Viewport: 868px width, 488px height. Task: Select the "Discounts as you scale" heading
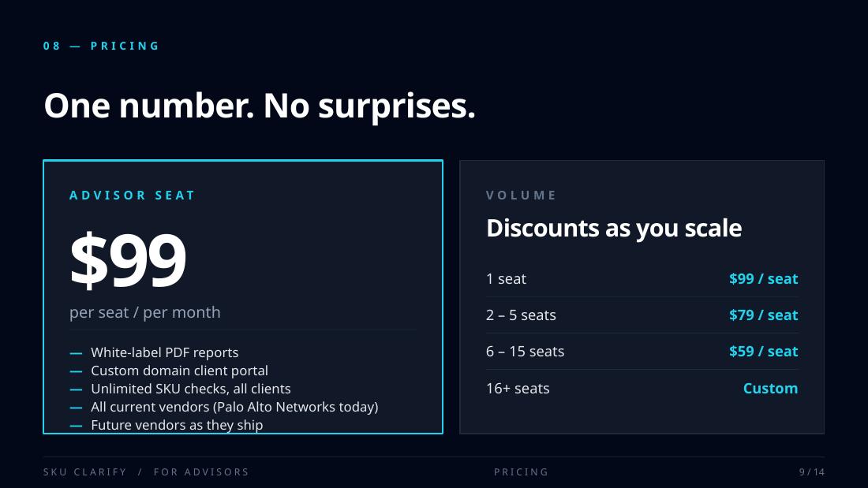coord(614,229)
